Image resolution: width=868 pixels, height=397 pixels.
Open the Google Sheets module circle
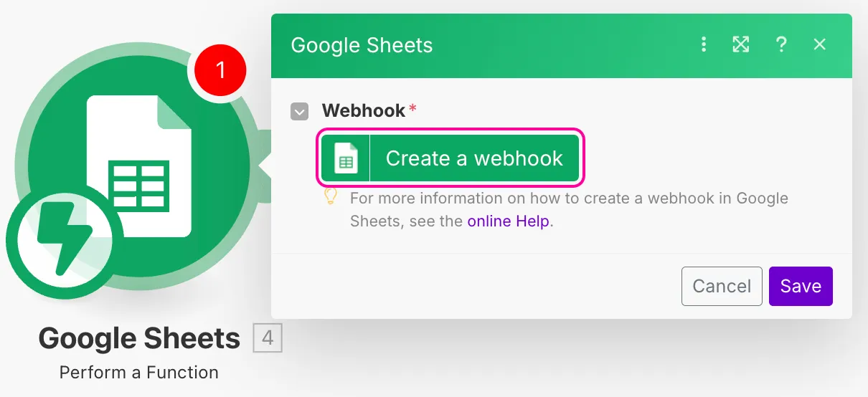(141, 166)
